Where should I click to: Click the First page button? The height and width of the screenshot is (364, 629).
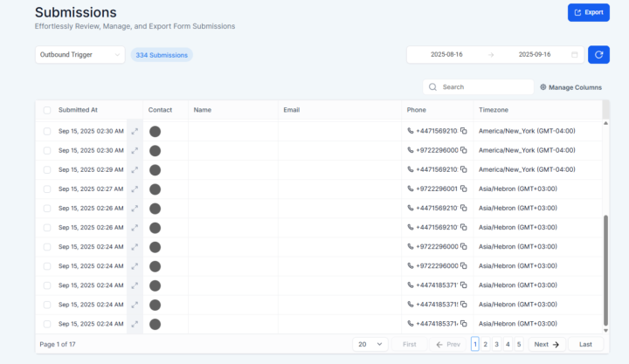coord(409,344)
